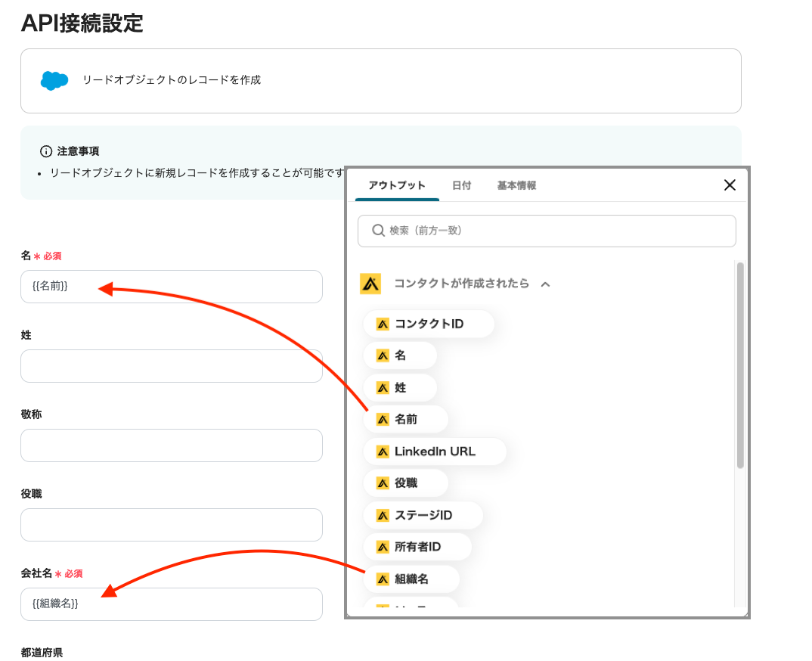Choose the 役職 output chip

click(405, 483)
